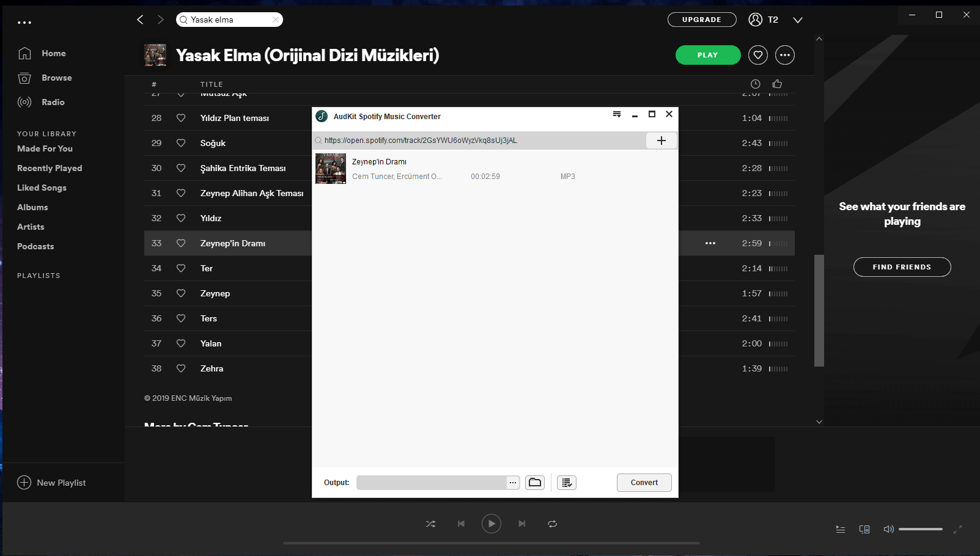Skip to the previous track
980x556 pixels.
[x=461, y=524]
